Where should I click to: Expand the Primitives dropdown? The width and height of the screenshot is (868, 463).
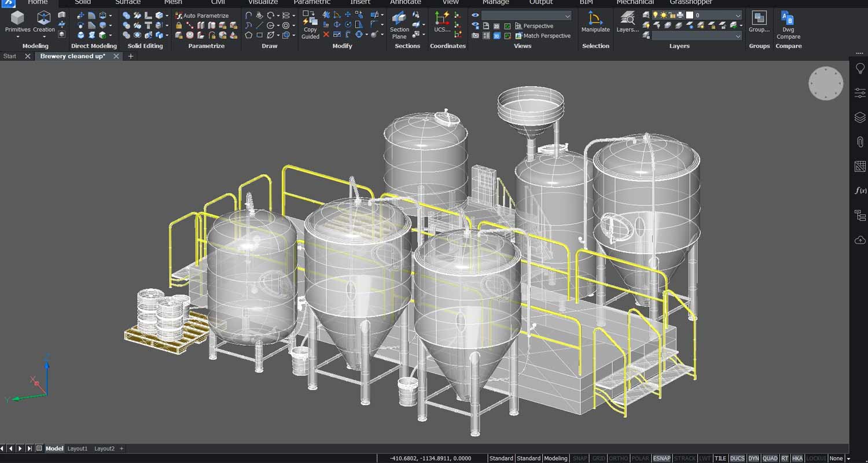tap(17, 37)
